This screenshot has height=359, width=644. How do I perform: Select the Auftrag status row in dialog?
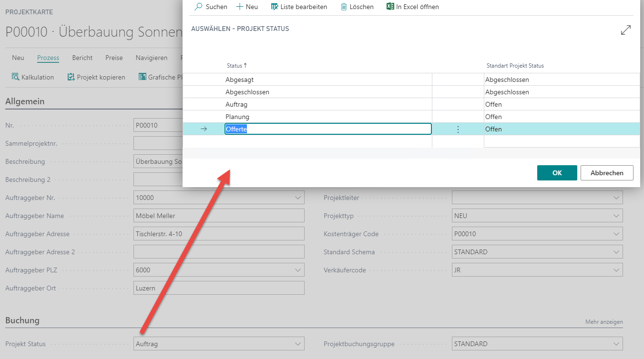(x=411, y=104)
